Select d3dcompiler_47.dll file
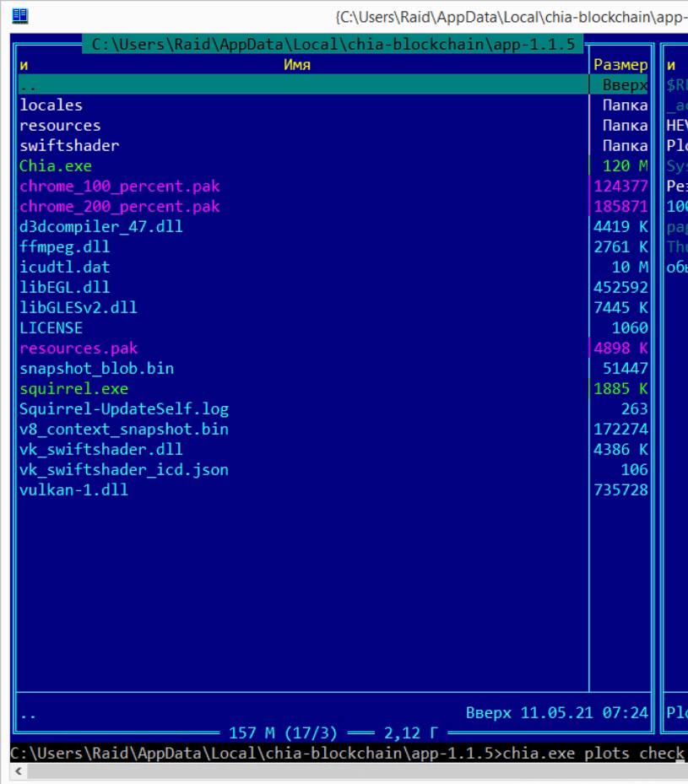Viewport: 688px width, 784px height. point(101,226)
